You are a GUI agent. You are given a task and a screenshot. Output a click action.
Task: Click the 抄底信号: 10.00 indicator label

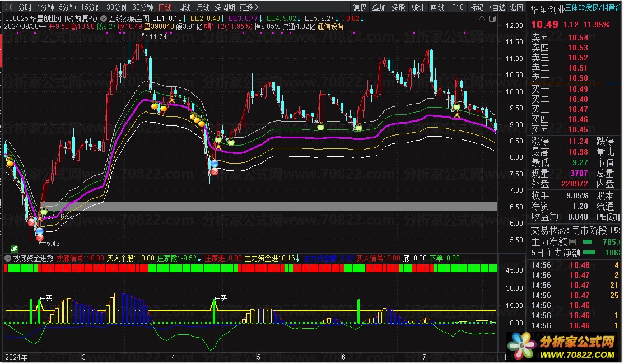click(x=80, y=258)
